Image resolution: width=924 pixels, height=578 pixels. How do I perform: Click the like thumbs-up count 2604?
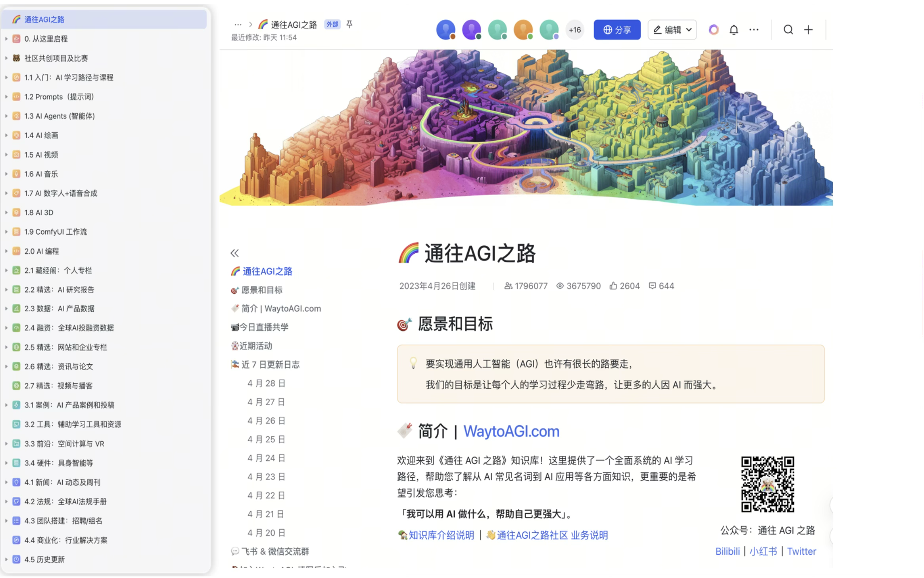point(625,286)
